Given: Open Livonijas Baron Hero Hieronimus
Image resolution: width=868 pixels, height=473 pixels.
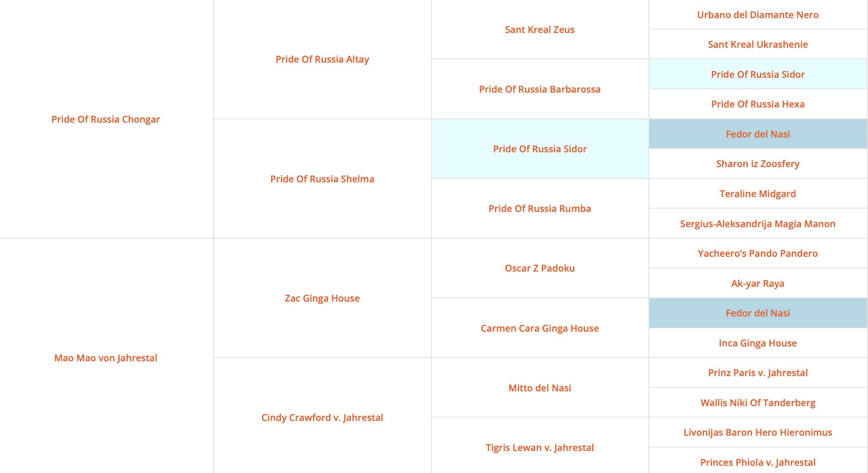Looking at the screenshot, I should click(x=758, y=432).
